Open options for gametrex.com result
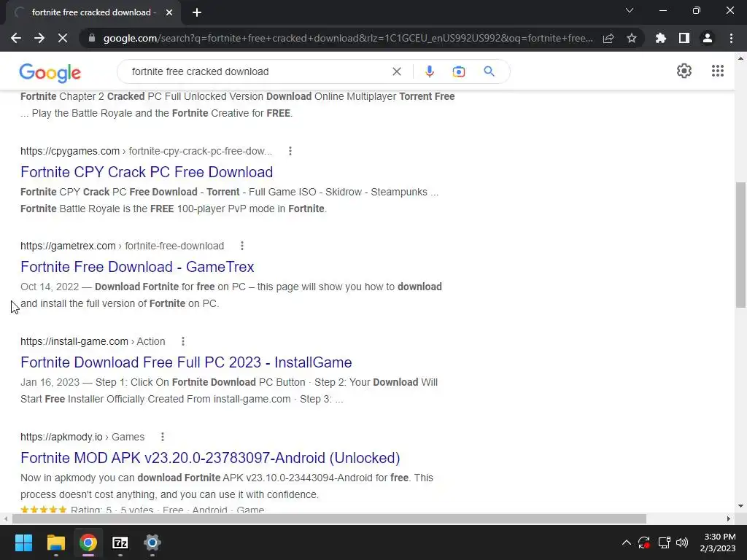747x560 pixels. [x=242, y=246]
